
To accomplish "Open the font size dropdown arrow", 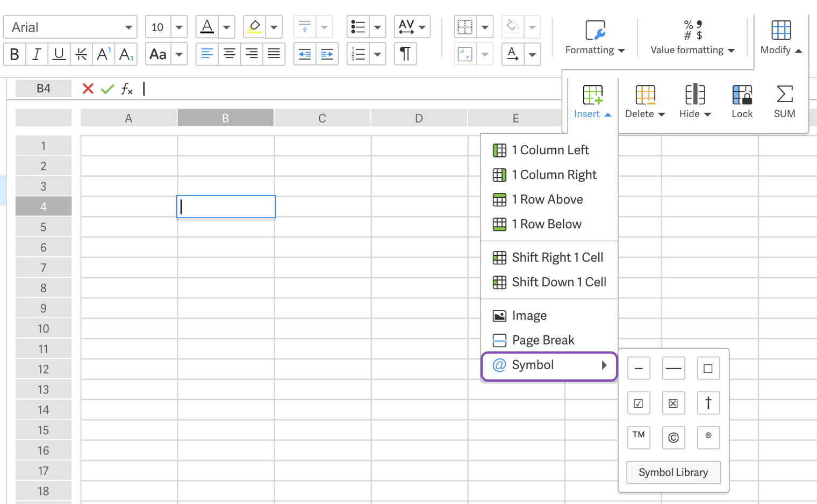I will tap(179, 27).
